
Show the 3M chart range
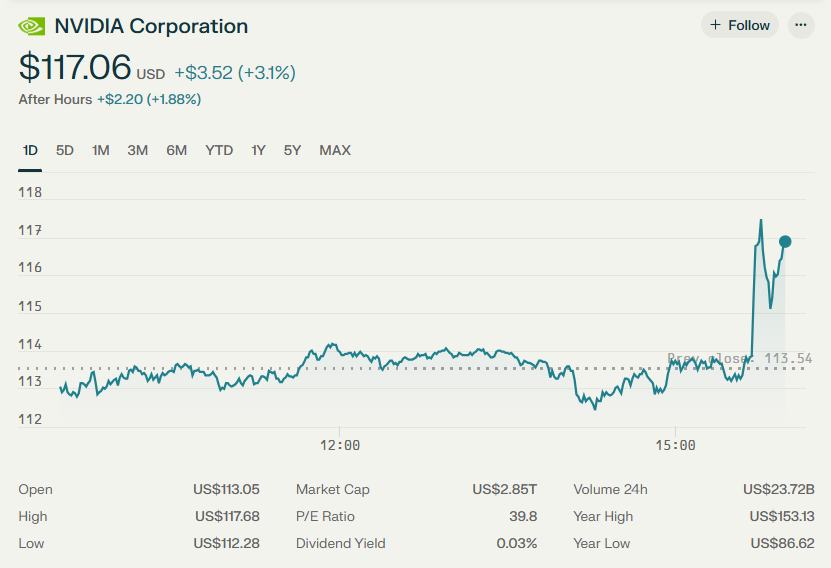pos(137,150)
